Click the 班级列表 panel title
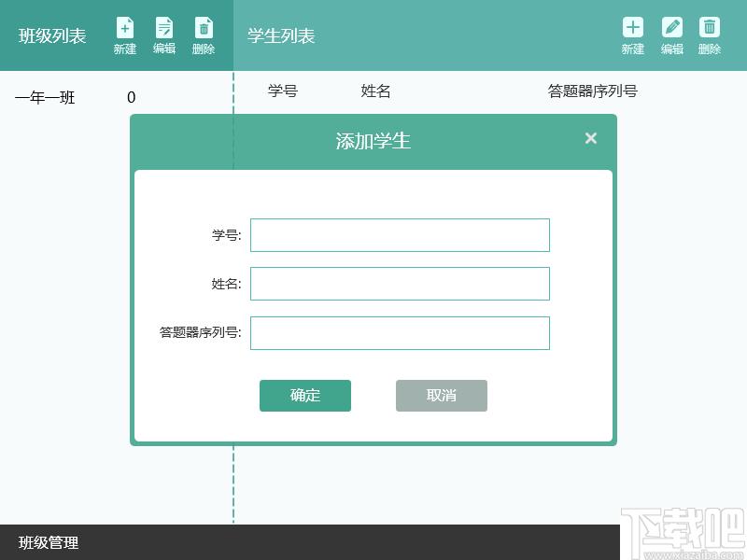 (52, 35)
